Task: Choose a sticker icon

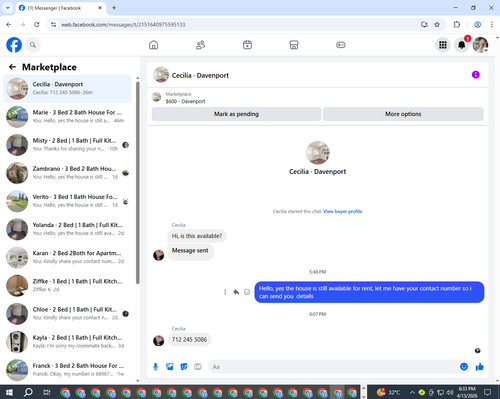Action: pyautogui.click(x=184, y=367)
